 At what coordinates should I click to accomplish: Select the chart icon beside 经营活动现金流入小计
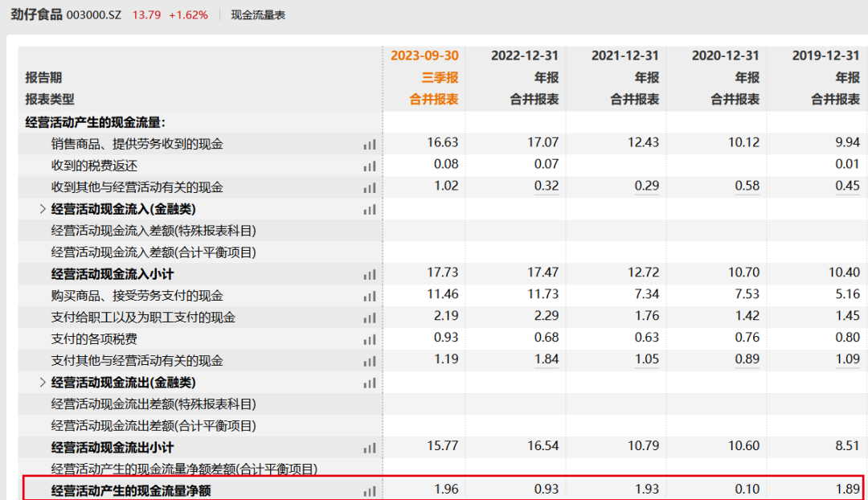pos(369,273)
